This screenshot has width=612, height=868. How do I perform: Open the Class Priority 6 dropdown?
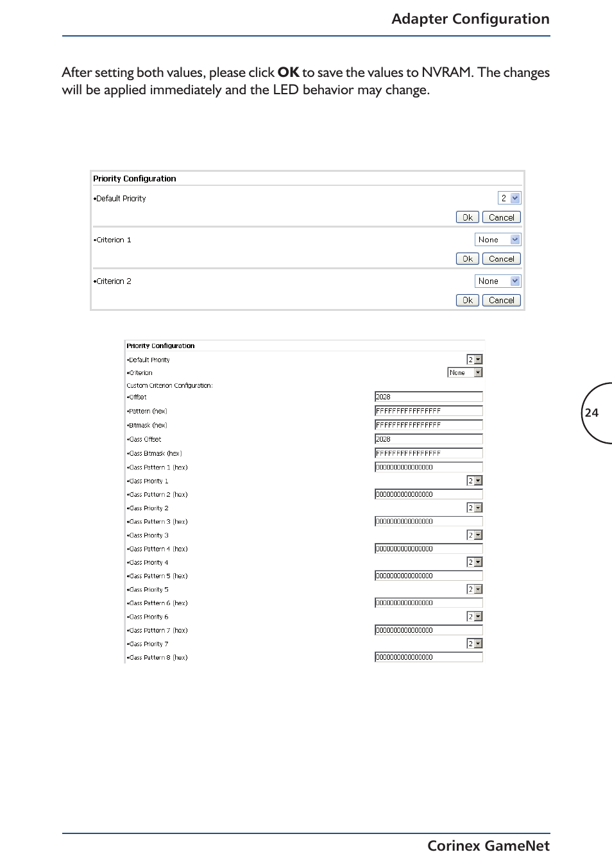tap(475, 617)
